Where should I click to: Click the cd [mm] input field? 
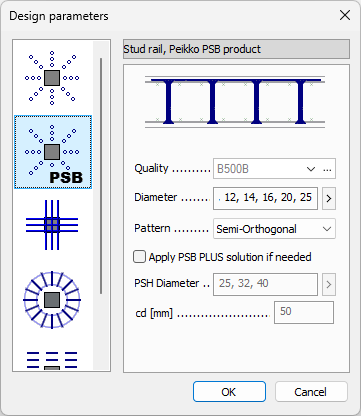[304, 312]
